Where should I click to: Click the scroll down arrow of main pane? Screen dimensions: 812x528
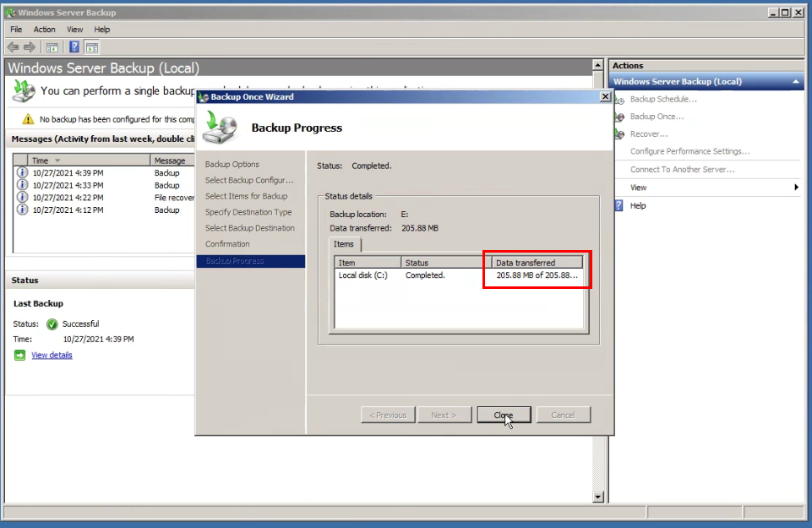click(598, 497)
